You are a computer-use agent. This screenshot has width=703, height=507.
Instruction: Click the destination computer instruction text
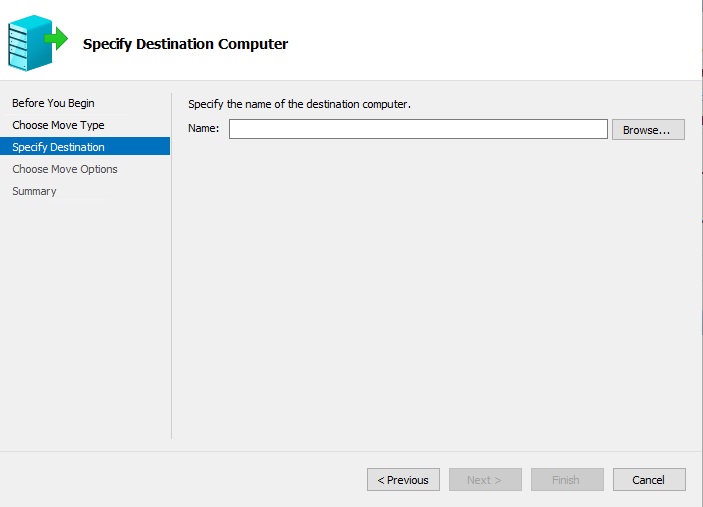pos(300,104)
